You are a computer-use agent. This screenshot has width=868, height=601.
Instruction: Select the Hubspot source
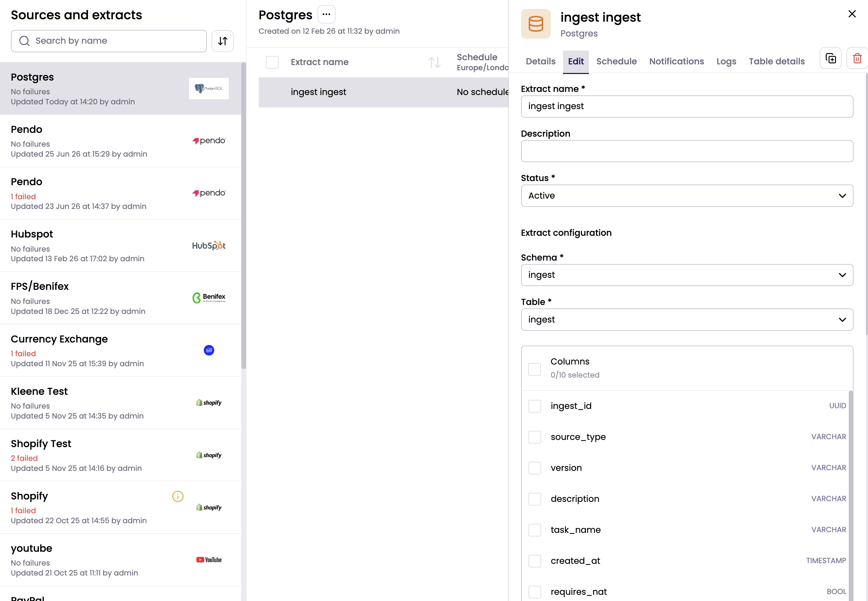(120, 245)
